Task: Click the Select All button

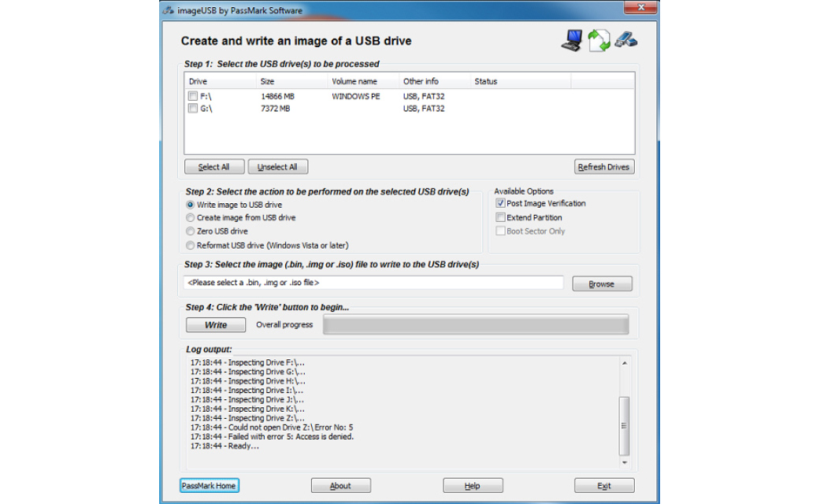Action: [x=214, y=167]
